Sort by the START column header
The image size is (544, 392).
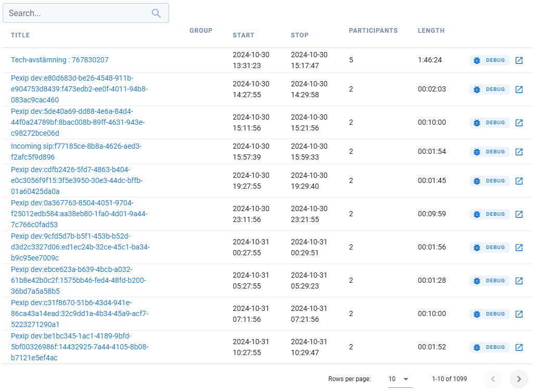tap(243, 35)
